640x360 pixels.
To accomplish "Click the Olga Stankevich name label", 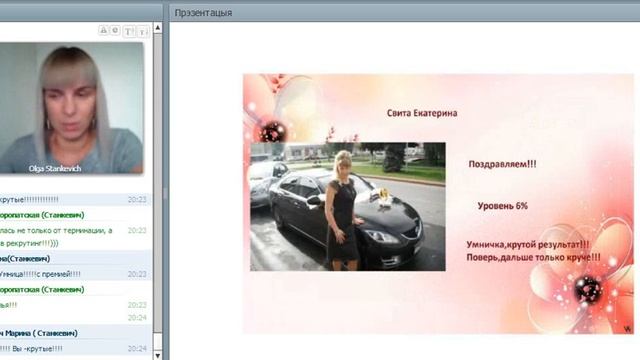I will 55,169.
